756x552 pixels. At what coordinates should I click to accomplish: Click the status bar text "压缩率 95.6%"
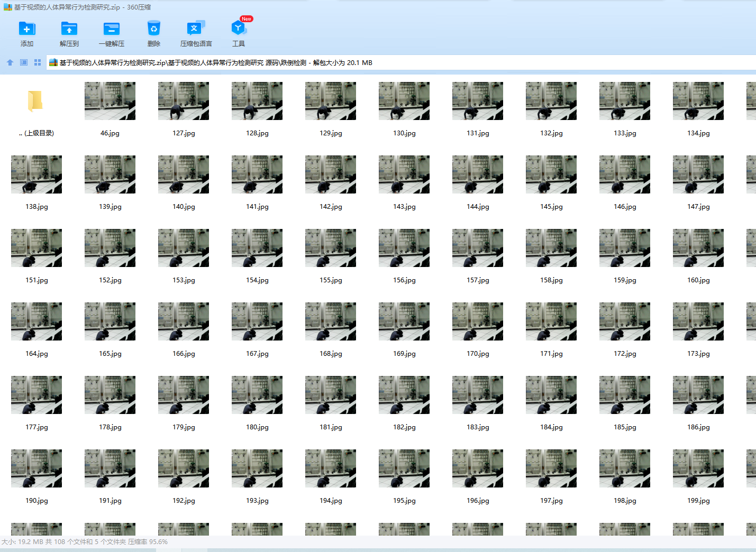tap(148, 542)
